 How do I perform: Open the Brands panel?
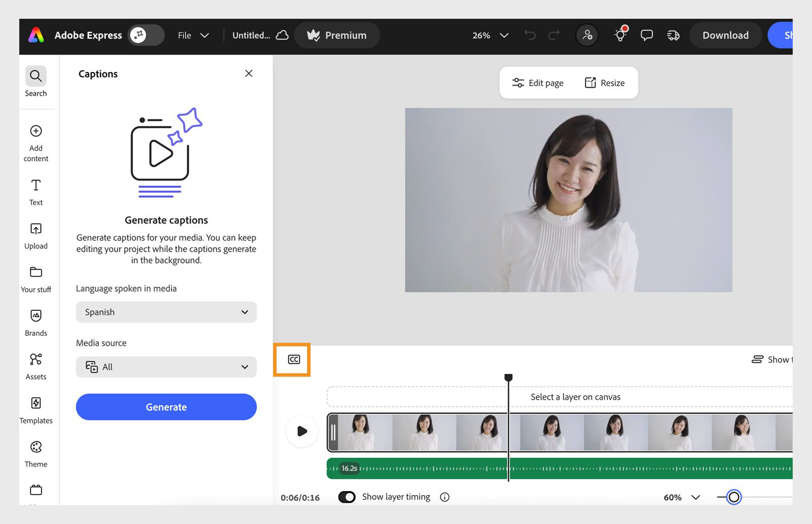[x=36, y=323]
